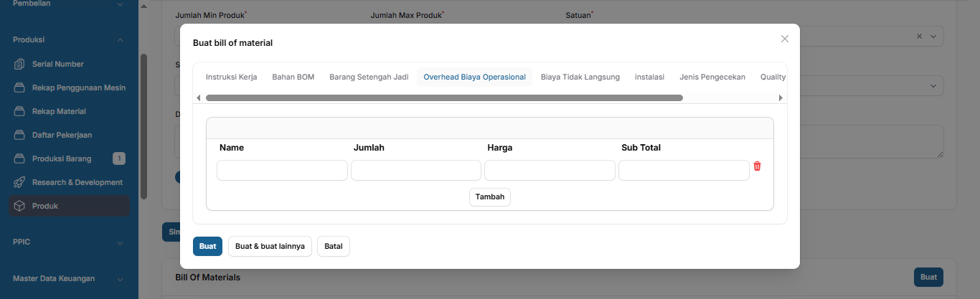Open the Barang Setengah Jadi tab
The width and height of the screenshot is (980, 299).
pos(369,77)
